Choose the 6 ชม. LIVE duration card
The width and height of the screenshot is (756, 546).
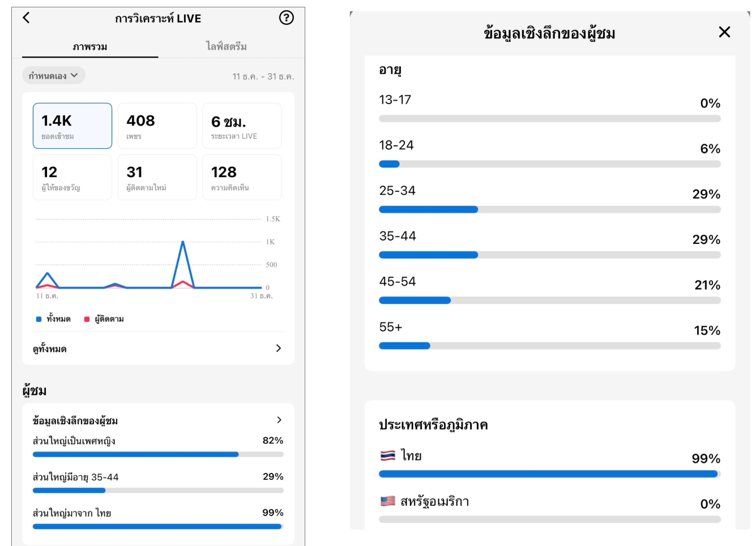coord(242,126)
